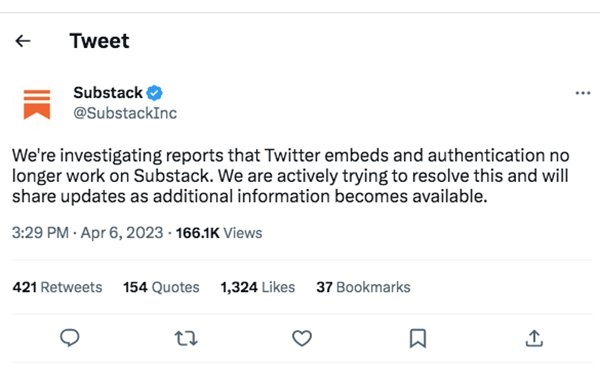Screen dimensions: 600x375
Task: Click the reply speech bubble icon
Action: (x=70, y=338)
